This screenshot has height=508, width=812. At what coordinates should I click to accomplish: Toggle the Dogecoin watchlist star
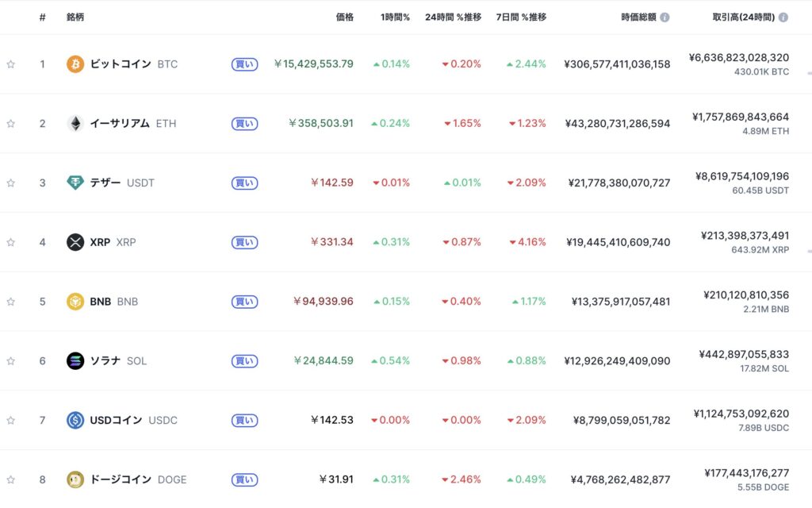click(x=10, y=479)
